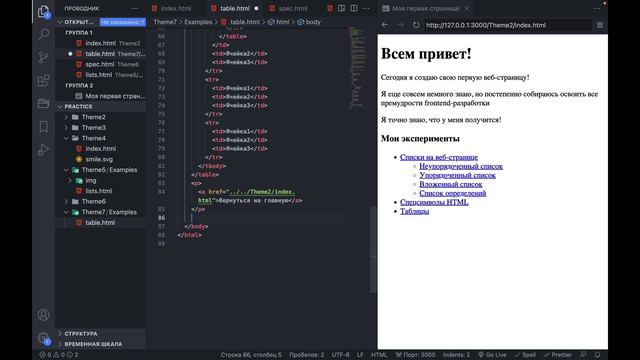The width and height of the screenshot is (640, 360).
Task: Expand the Theme2 folder
Action: click(67, 117)
